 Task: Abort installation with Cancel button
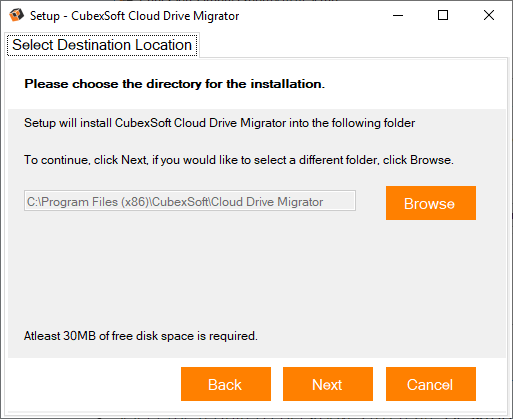tap(431, 384)
